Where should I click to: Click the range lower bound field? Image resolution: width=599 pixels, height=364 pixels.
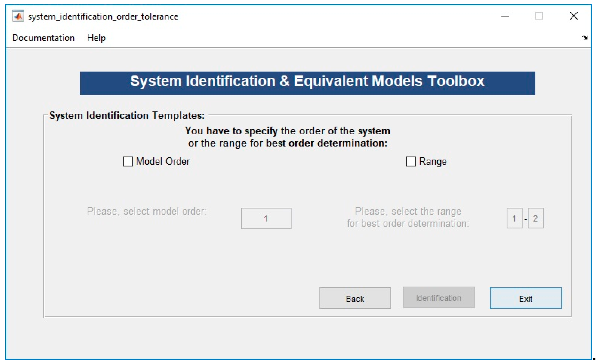[514, 218]
